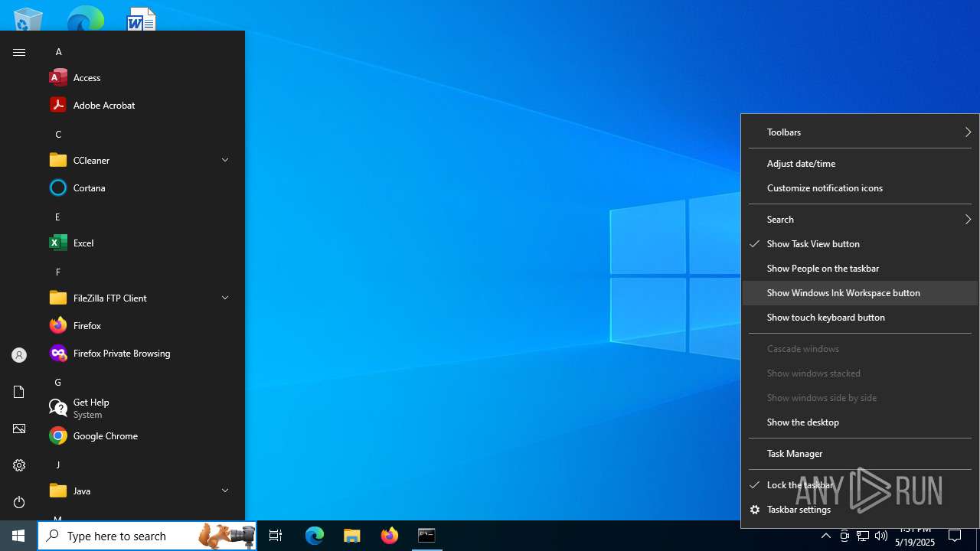
Task: Jump to letter J section header
Action: click(57, 465)
